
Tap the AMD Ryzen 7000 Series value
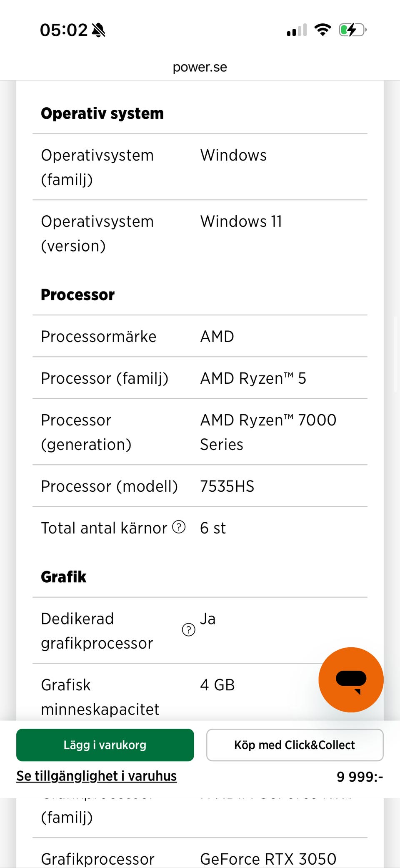coord(268,432)
